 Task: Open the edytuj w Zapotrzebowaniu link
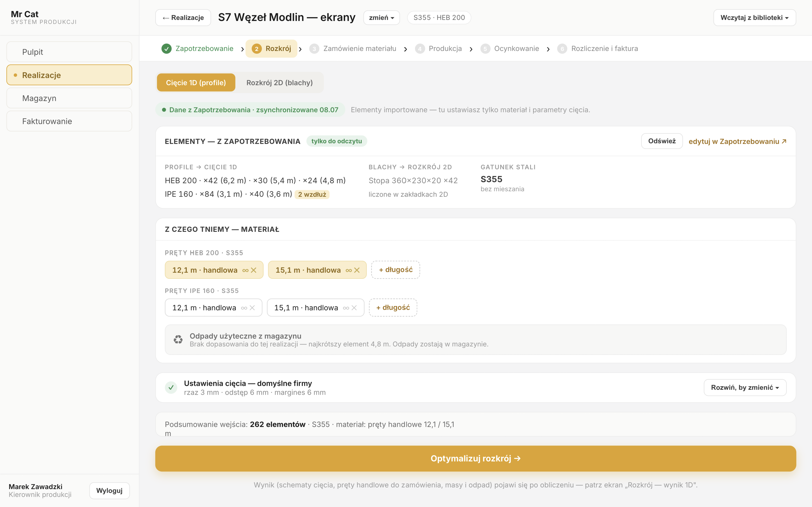738,141
